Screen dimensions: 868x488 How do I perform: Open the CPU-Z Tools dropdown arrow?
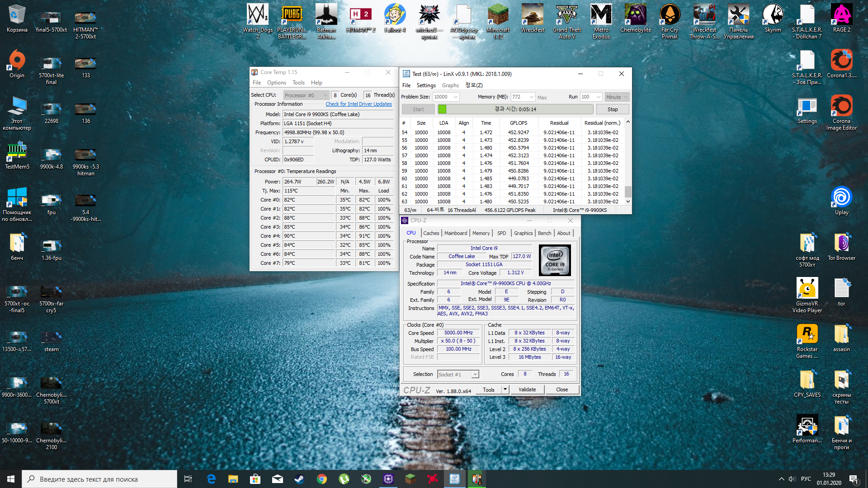tap(505, 389)
